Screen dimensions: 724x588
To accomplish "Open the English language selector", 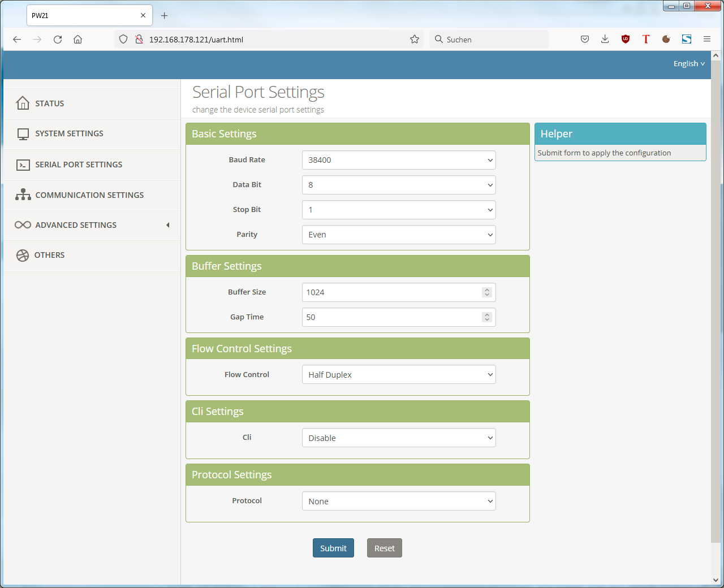I will click(x=689, y=64).
